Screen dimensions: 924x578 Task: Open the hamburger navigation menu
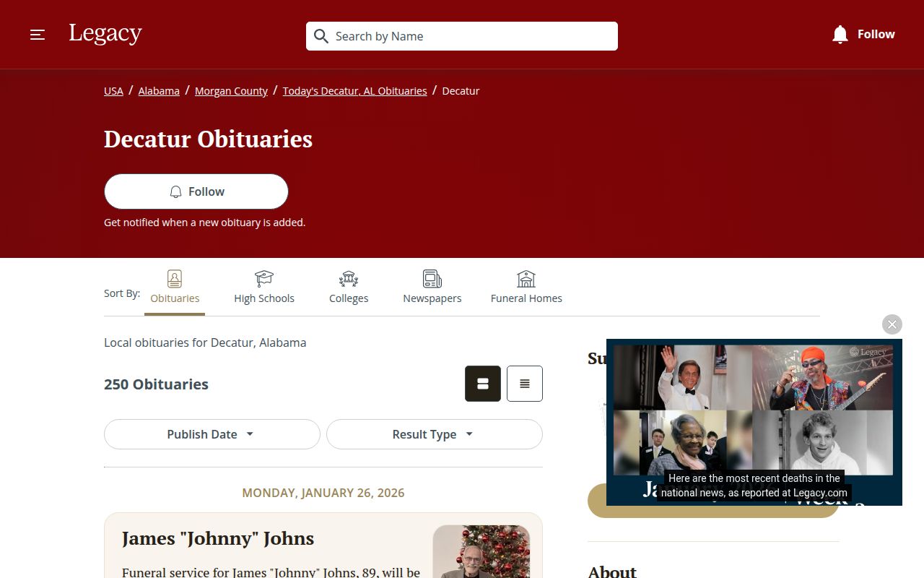tap(38, 35)
